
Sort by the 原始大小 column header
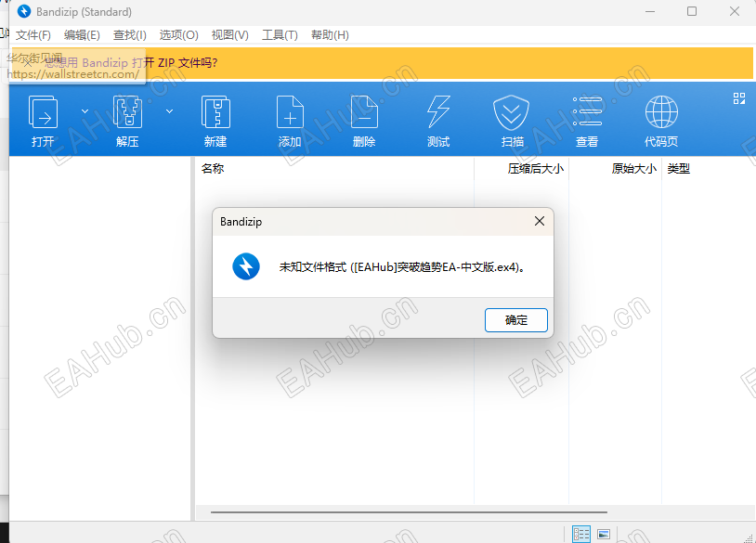point(633,169)
